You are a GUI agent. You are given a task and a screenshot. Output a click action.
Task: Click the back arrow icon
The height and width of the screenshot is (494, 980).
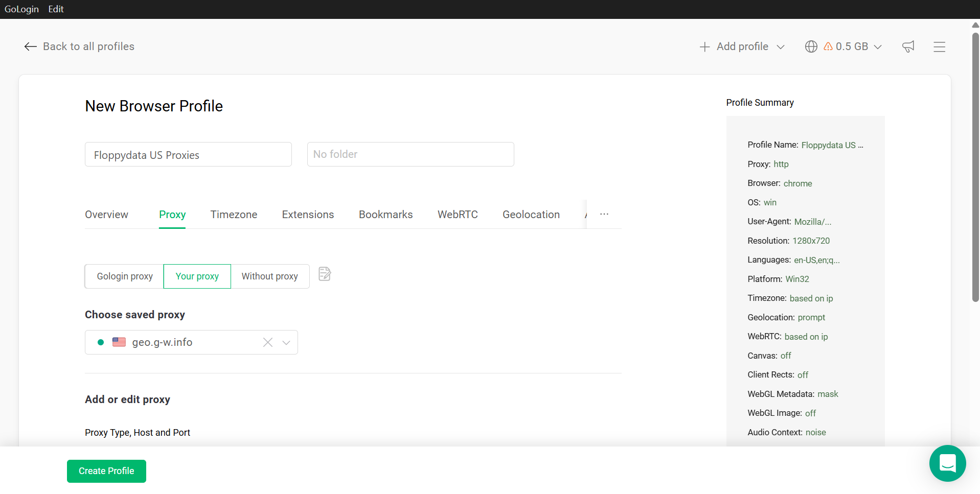[x=30, y=46]
